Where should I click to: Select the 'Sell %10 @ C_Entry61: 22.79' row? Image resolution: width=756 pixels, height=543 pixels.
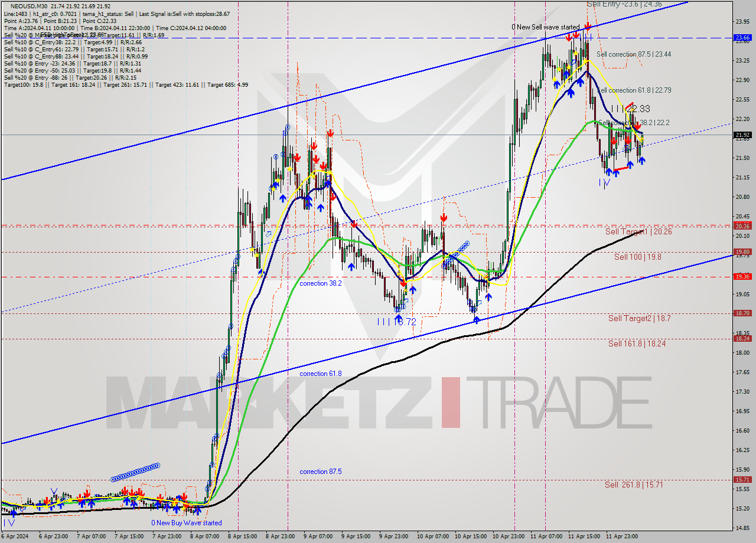[x=74, y=50]
